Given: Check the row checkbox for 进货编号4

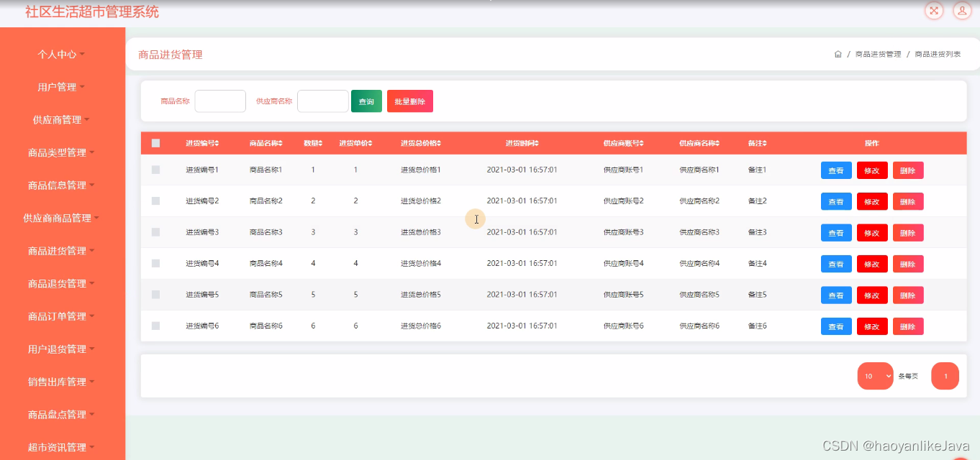Looking at the screenshot, I should pos(155,264).
